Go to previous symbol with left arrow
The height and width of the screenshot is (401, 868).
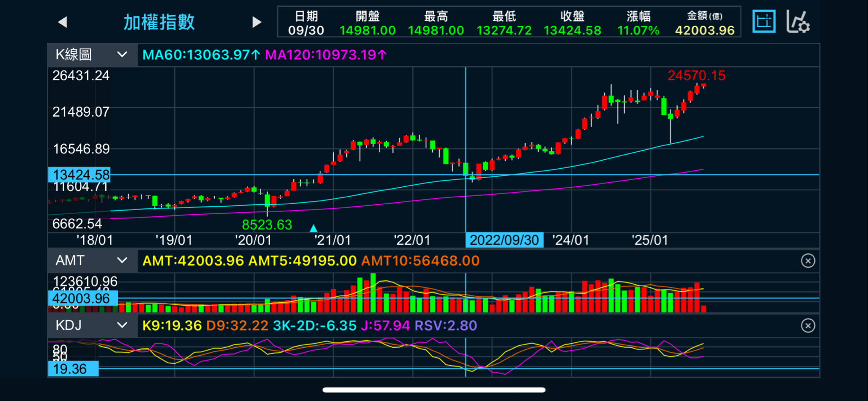(63, 22)
